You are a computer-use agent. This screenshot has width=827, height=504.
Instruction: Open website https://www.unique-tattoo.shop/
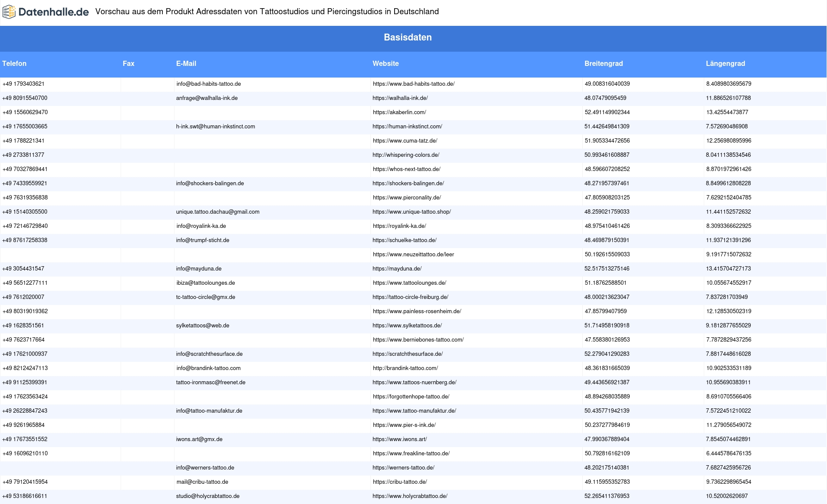[x=412, y=212]
